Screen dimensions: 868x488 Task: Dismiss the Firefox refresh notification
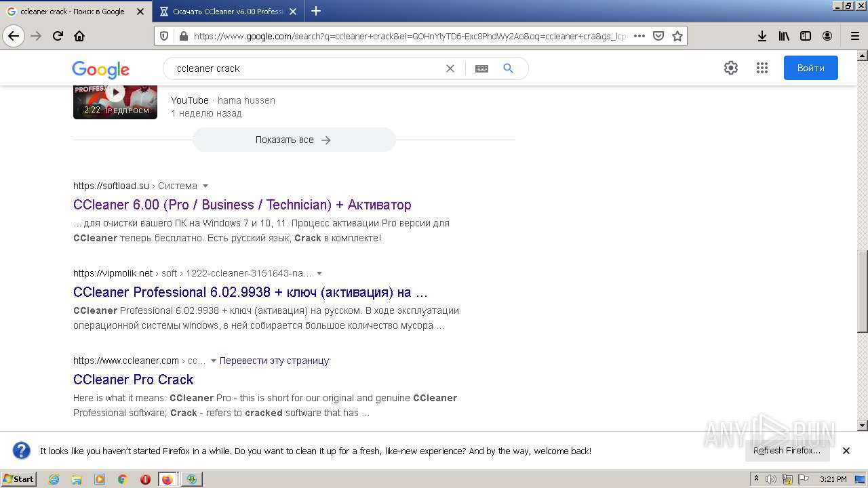click(846, 451)
